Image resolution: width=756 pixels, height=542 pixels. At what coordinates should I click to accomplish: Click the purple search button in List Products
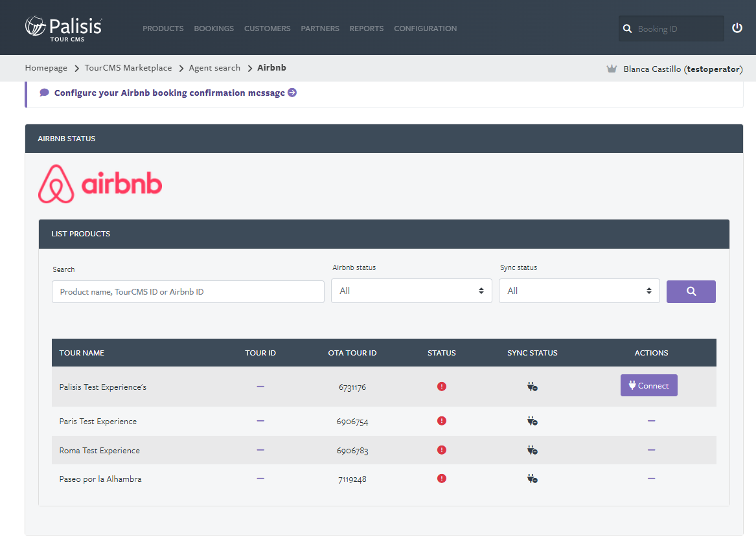[x=691, y=291]
